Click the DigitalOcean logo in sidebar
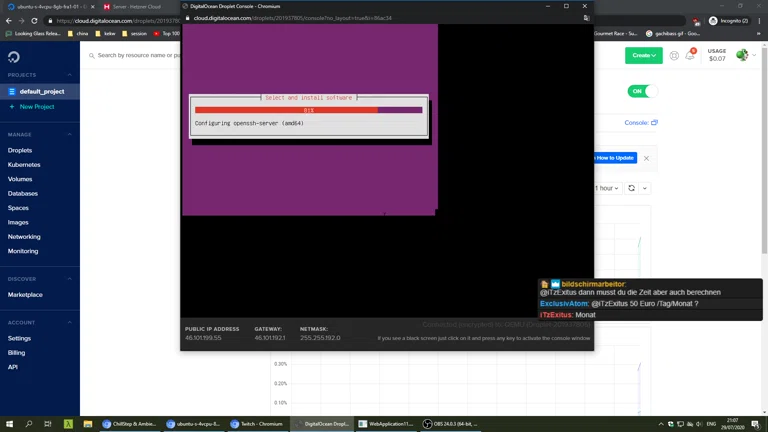768x432 pixels. click(14, 57)
